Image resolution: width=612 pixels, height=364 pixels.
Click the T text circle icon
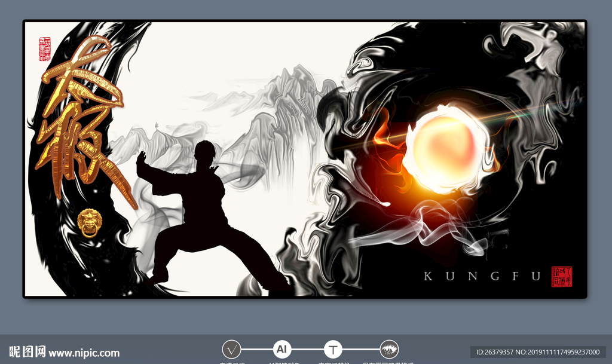click(333, 350)
